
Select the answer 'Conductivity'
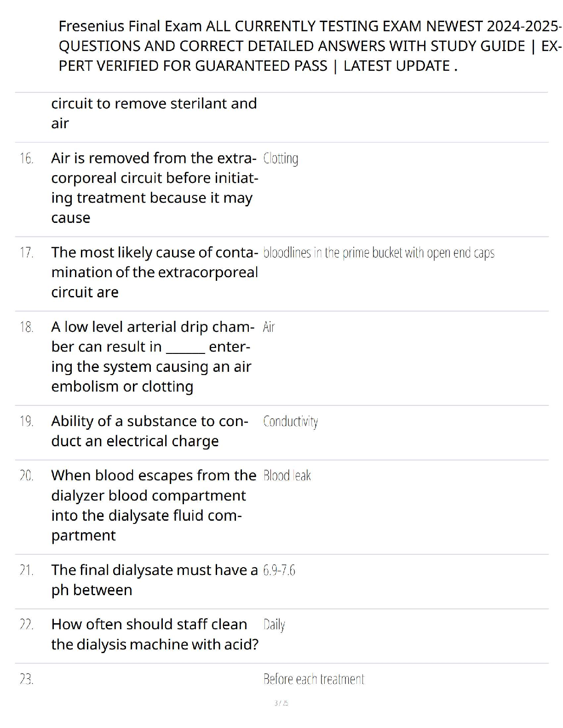point(291,421)
